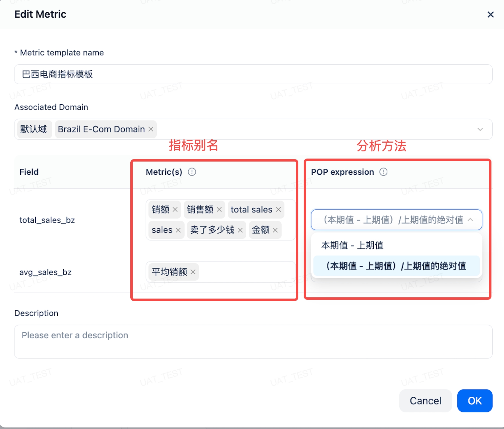
Task: Click info icon next to POP expression
Action: tap(383, 172)
